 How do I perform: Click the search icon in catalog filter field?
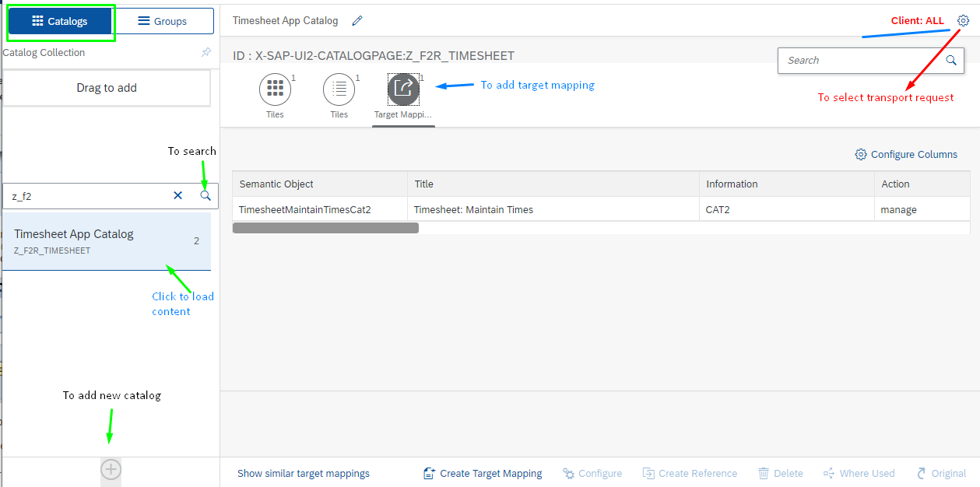[205, 196]
